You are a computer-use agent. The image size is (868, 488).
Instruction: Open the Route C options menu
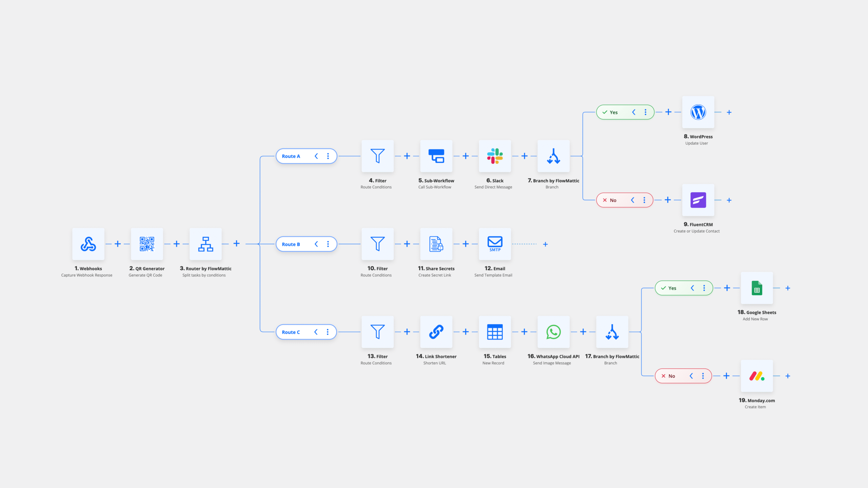[328, 332]
